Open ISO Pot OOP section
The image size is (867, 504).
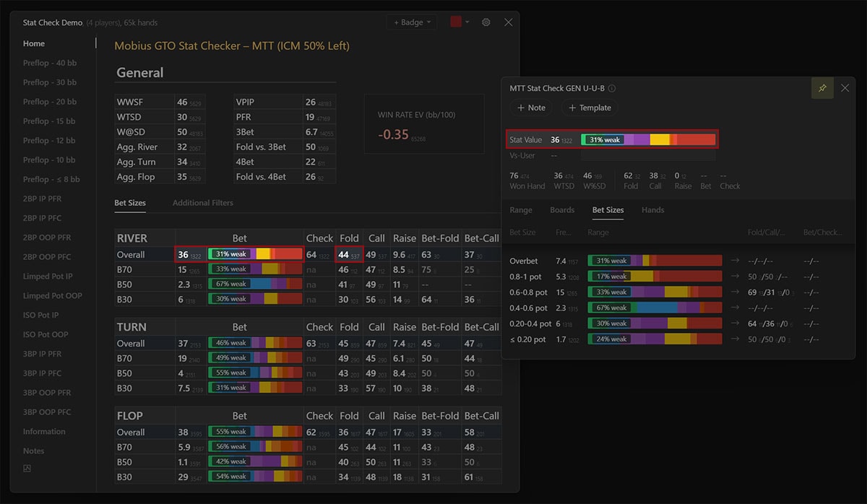point(46,334)
